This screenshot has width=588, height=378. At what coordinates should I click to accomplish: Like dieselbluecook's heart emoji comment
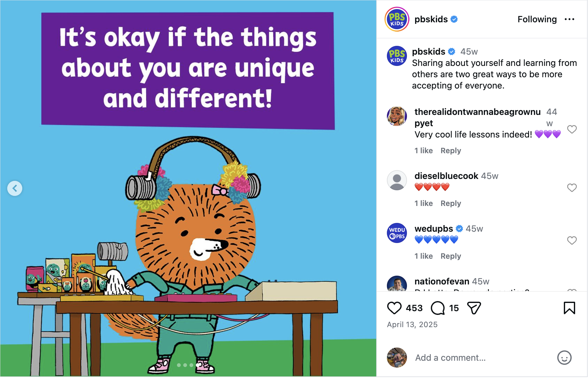(x=572, y=188)
